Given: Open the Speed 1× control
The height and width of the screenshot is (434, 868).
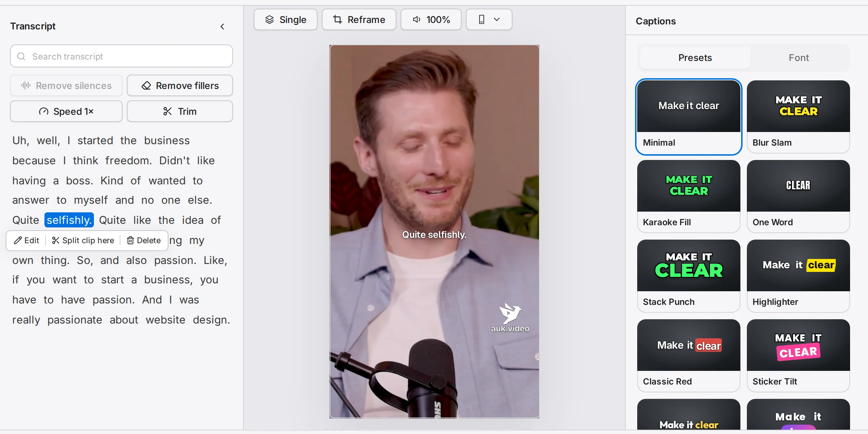Looking at the screenshot, I should (x=66, y=112).
